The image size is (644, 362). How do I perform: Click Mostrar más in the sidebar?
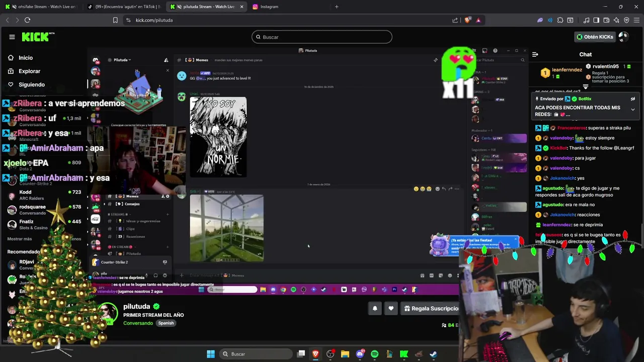pos(20,239)
